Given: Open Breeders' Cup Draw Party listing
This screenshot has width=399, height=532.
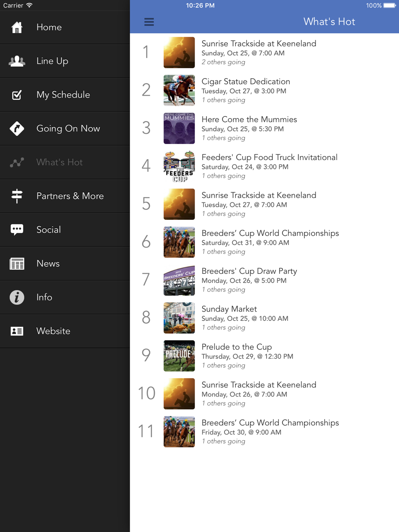Looking at the screenshot, I should coord(265,280).
